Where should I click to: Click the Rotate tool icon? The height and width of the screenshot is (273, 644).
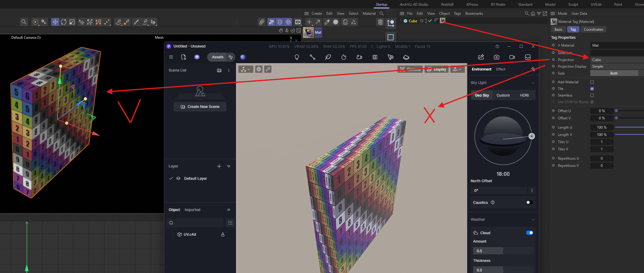(64, 22)
